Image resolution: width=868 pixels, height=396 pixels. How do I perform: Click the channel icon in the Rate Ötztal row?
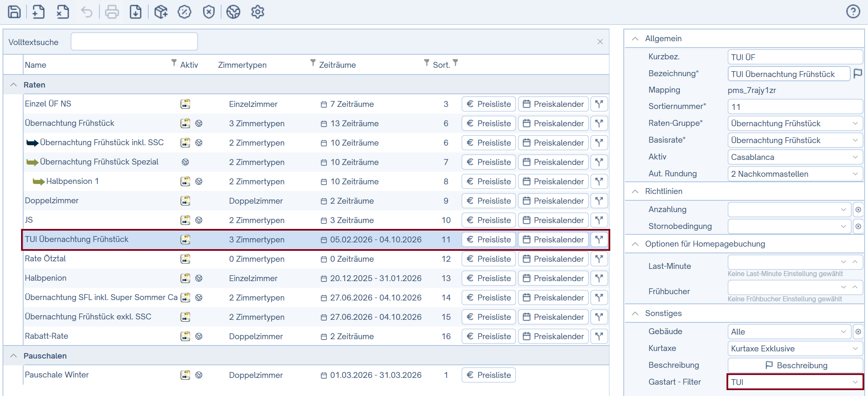coord(185,259)
